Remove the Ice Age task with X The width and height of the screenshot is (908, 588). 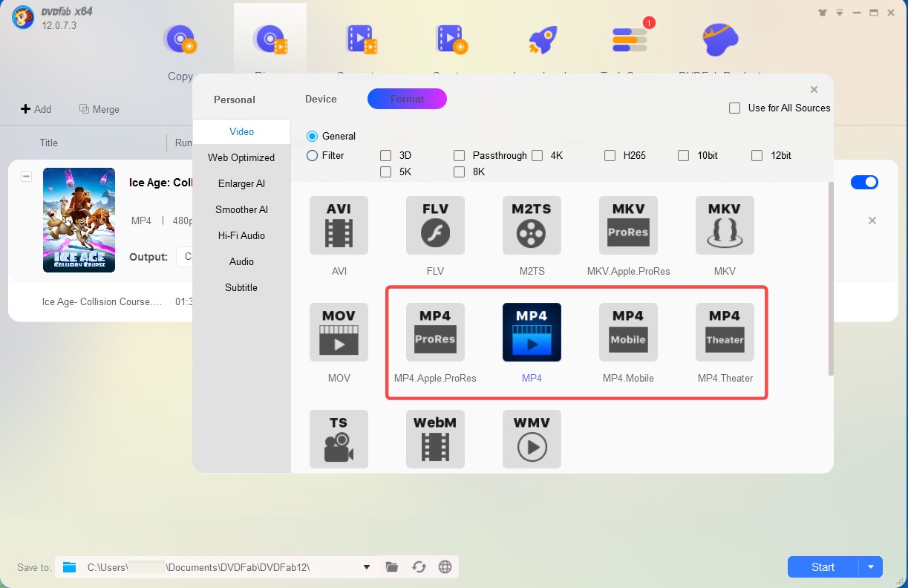872,220
